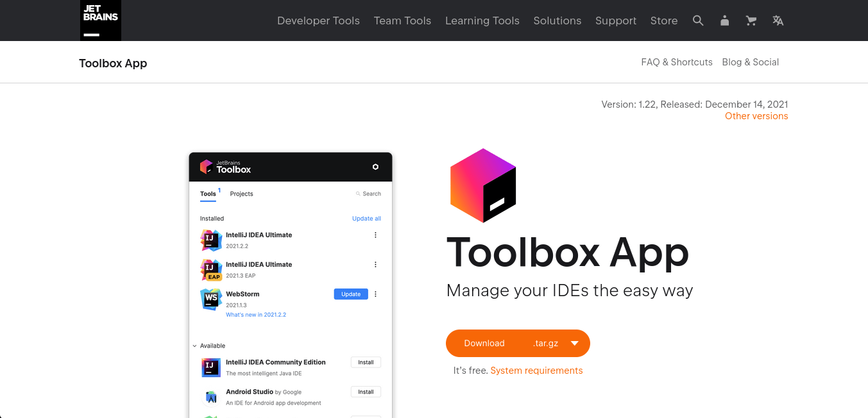Collapse the Available section

[194, 346]
